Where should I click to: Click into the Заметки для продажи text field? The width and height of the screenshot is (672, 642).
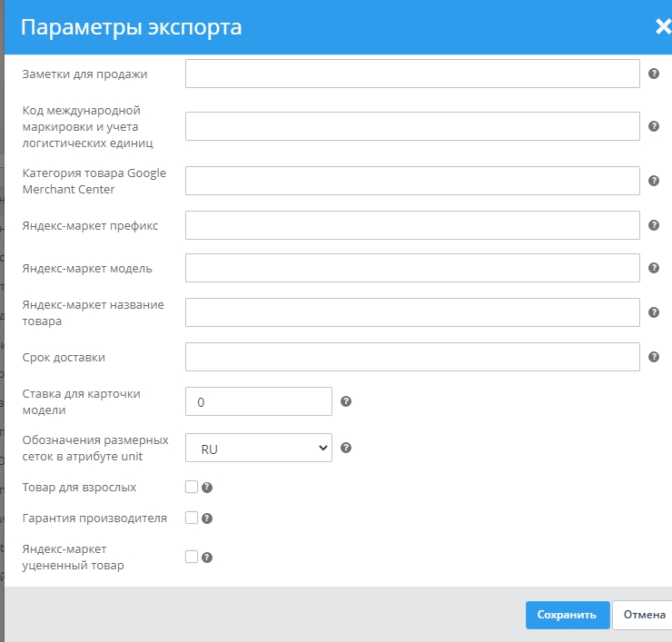coord(412,74)
